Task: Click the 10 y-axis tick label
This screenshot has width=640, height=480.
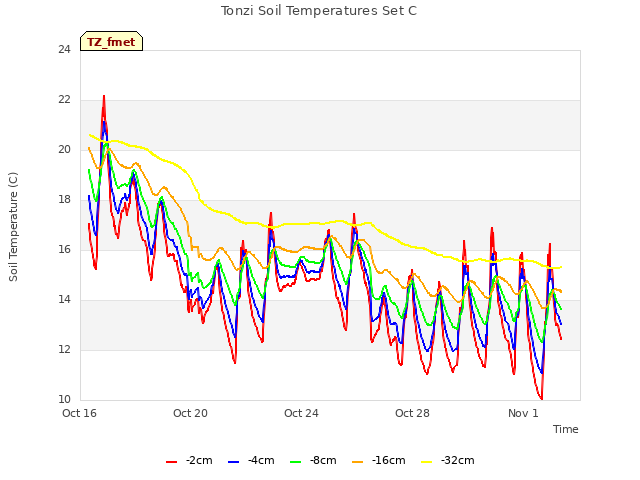Action: click(x=64, y=400)
